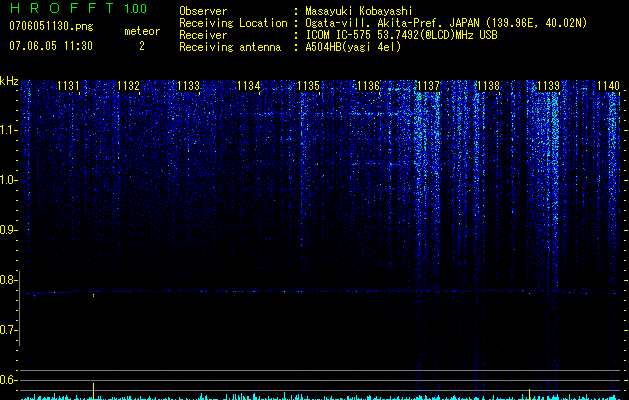Screen dimensions: 629x400
Task: Click time marker 1135
Action: click(x=308, y=85)
